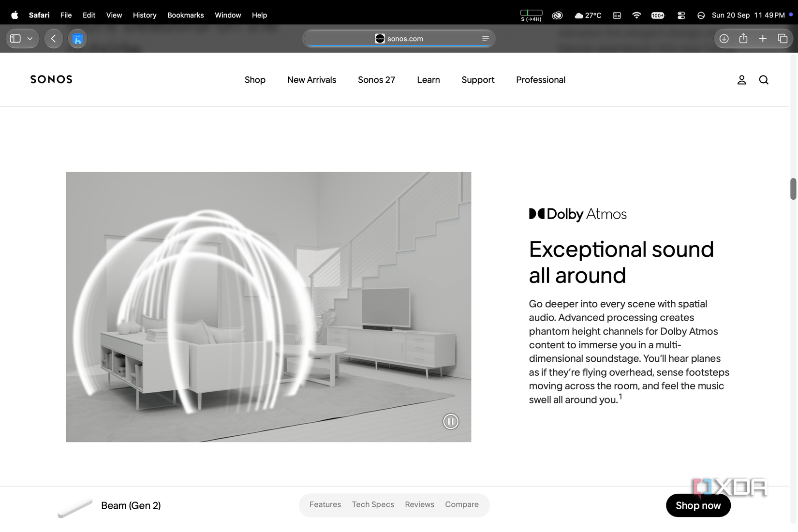The image size is (798, 532).
Task: Open the Wi-Fi menu bar icon
Action: 636,15
